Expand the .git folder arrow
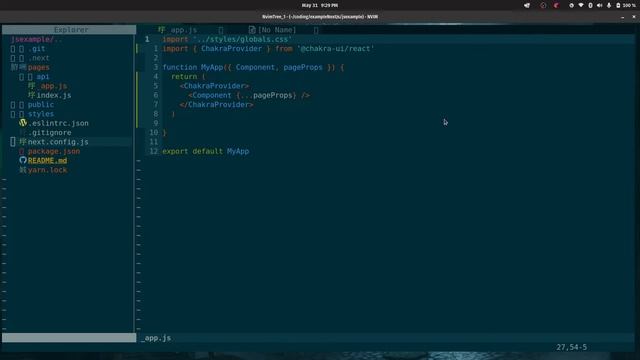The width and height of the screenshot is (640, 360). (13, 49)
